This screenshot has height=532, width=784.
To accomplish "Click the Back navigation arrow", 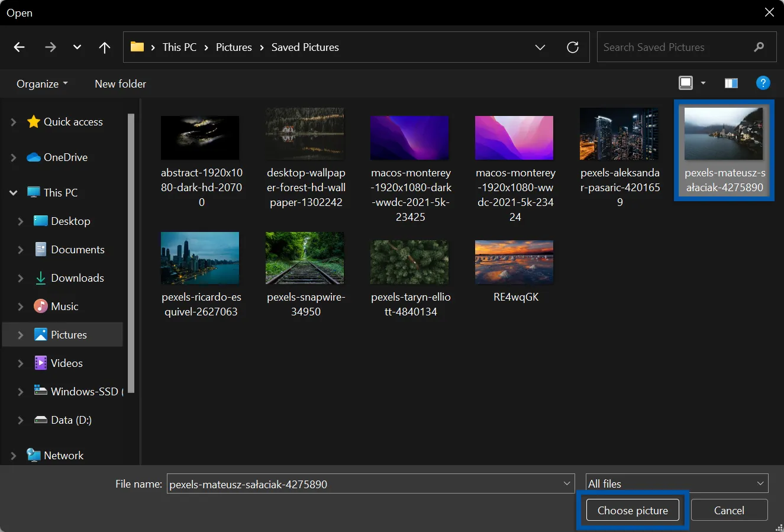I will pyautogui.click(x=20, y=47).
